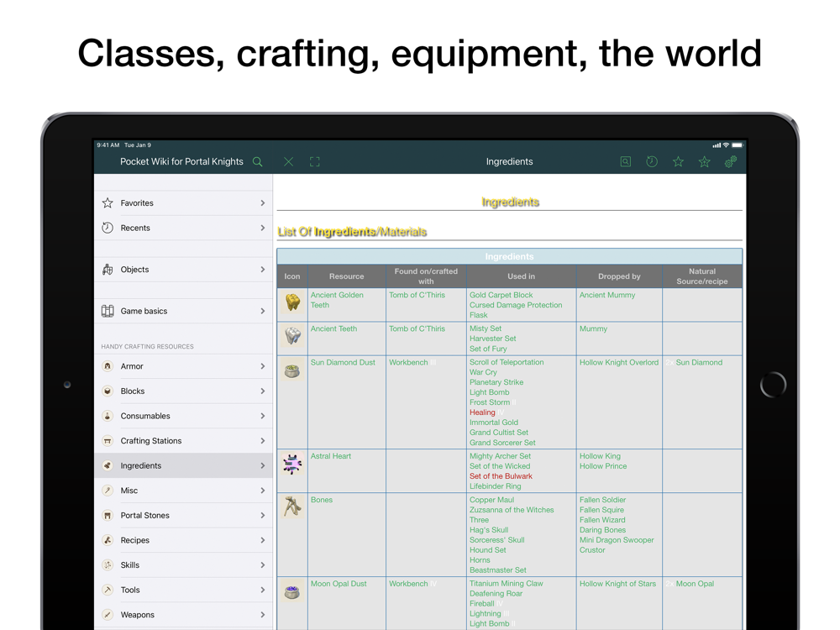Click the clock icon beside Recents in sidebar

[108, 228]
